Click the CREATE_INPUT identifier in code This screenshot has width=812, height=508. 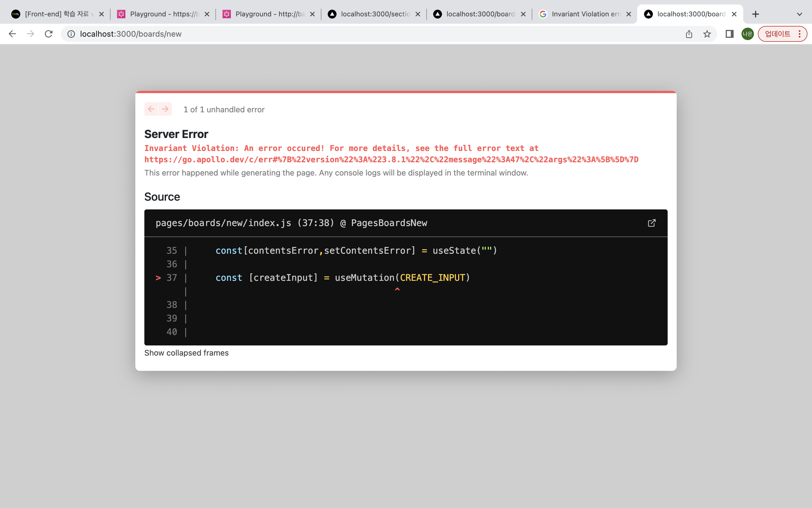coord(433,277)
